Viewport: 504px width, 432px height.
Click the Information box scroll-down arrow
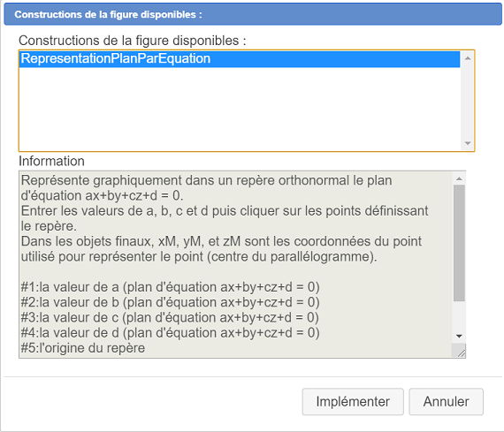(x=459, y=337)
